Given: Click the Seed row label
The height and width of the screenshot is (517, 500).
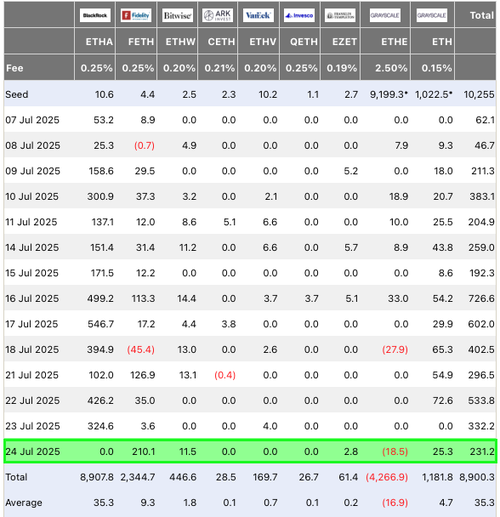Looking at the screenshot, I should pyautogui.click(x=17, y=94).
